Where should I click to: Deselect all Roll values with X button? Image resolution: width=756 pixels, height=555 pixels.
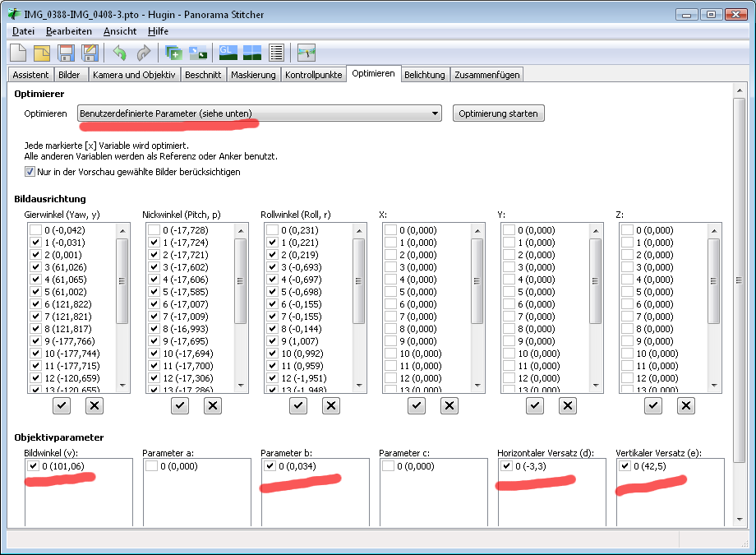pyautogui.click(x=330, y=405)
